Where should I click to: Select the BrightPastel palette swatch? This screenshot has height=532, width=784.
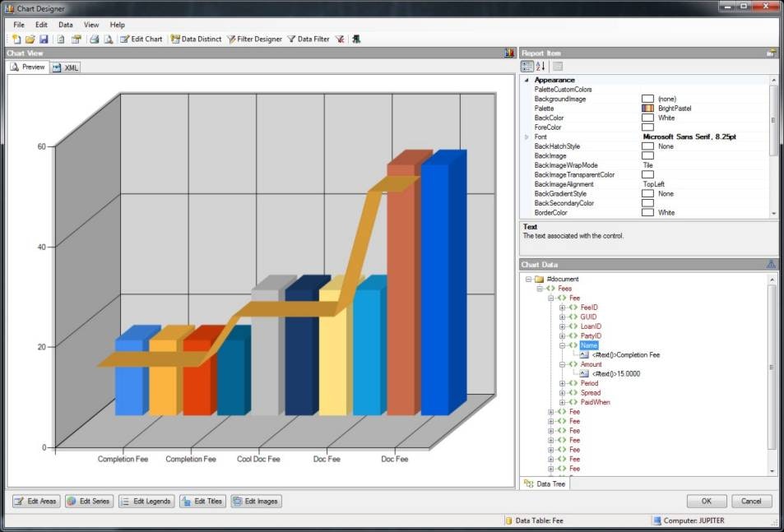[649, 108]
